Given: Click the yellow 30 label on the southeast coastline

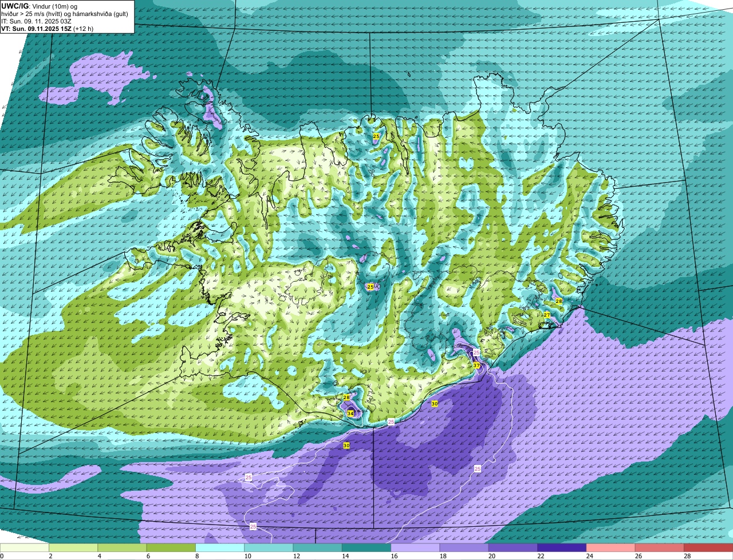Looking at the screenshot, I should (x=435, y=404).
